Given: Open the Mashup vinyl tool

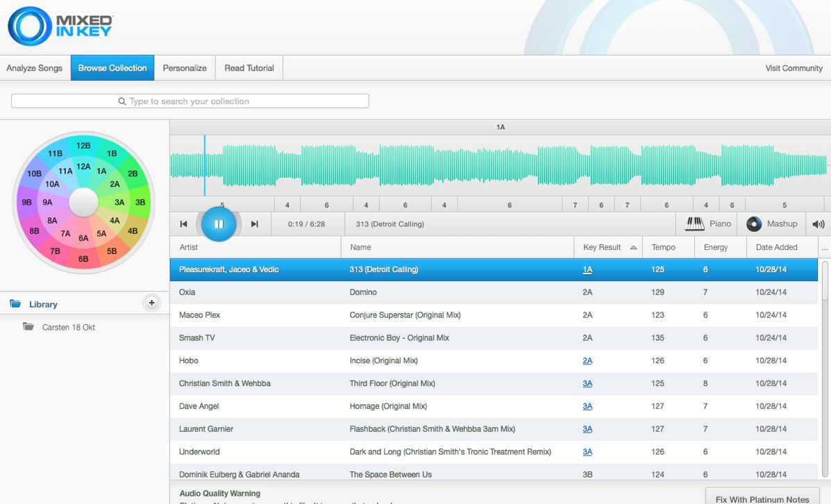Looking at the screenshot, I should click(771, 224).
